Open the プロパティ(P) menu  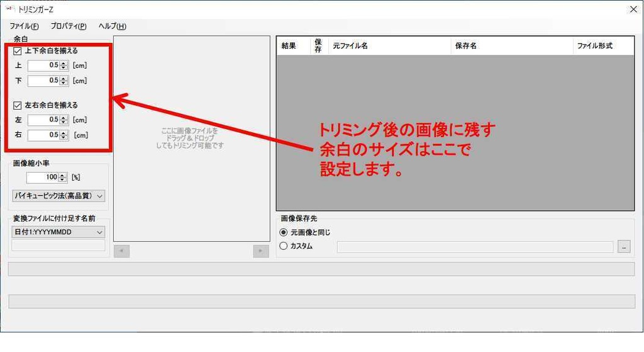coord(68,26)
